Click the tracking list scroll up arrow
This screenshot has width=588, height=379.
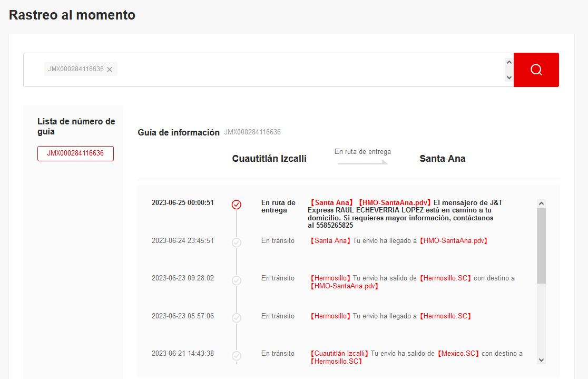(541, 203)
